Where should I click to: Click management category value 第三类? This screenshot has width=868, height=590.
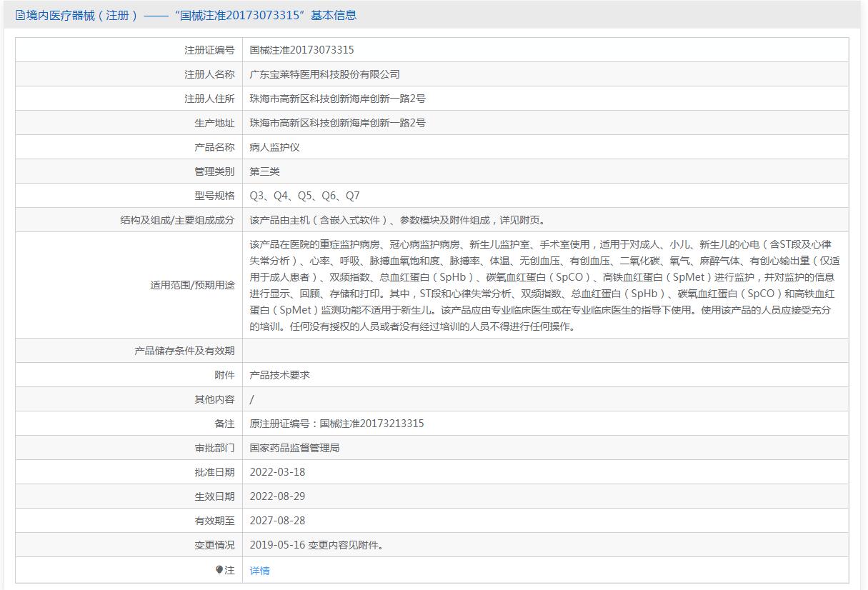[264, 171]
